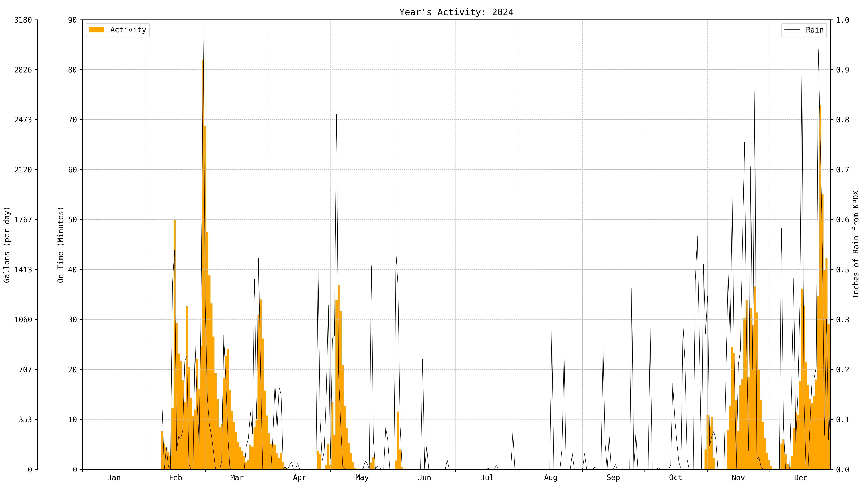
Task: Click the chart title Year's Activity: 2024
Action: [x=456, y=12]
